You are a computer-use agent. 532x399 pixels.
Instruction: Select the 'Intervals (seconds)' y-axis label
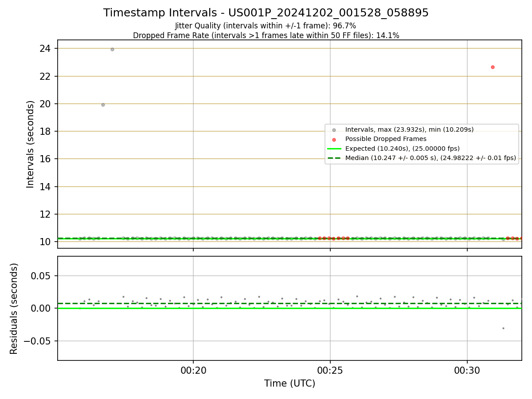click(30, 144)
